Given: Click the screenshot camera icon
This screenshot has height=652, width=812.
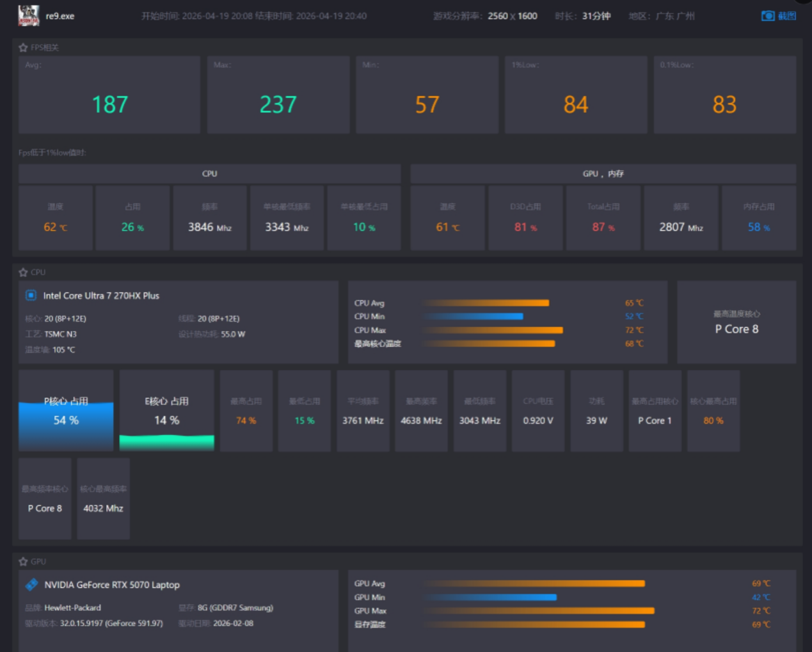Looking at the screenshot, I should (767, 15).
